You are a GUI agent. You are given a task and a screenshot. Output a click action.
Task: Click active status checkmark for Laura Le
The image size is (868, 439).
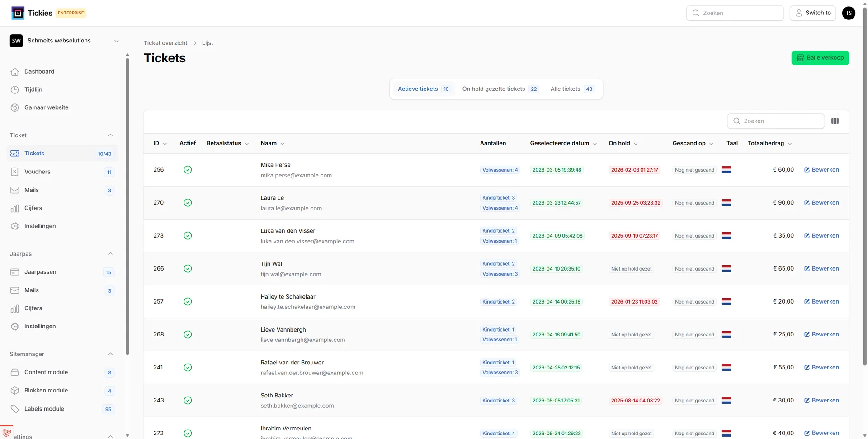(x=188, y=203)
